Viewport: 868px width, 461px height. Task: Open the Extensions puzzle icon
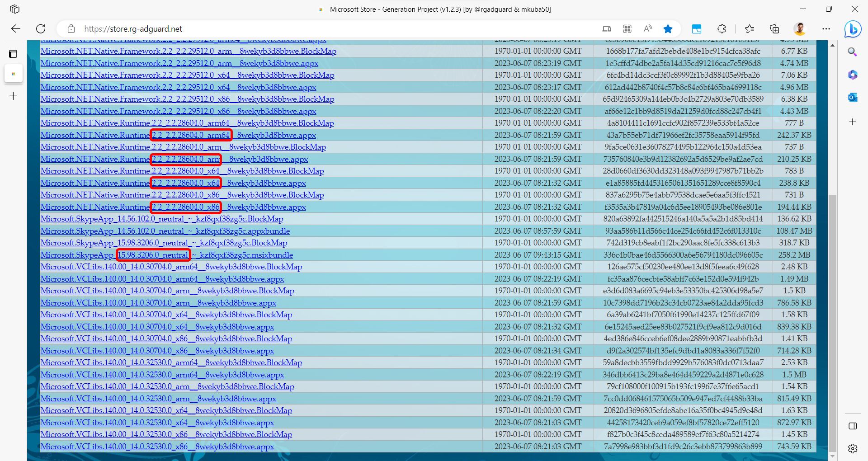[722, 29]
